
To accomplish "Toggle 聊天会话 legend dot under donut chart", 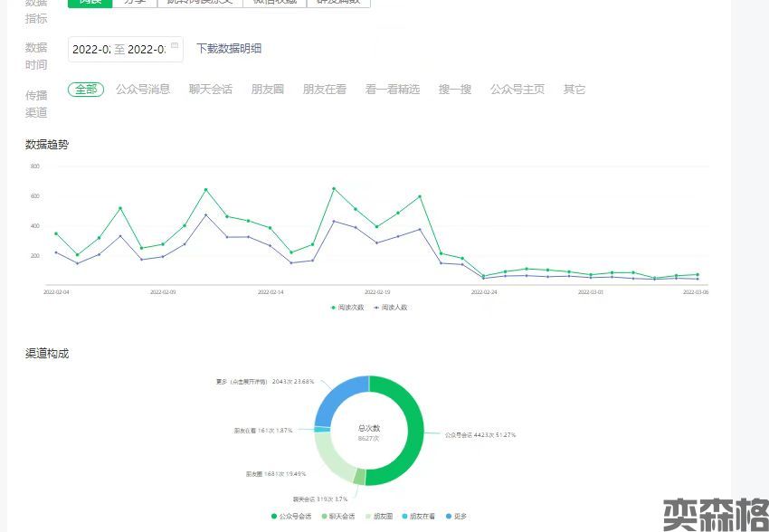I will (324, 516).
